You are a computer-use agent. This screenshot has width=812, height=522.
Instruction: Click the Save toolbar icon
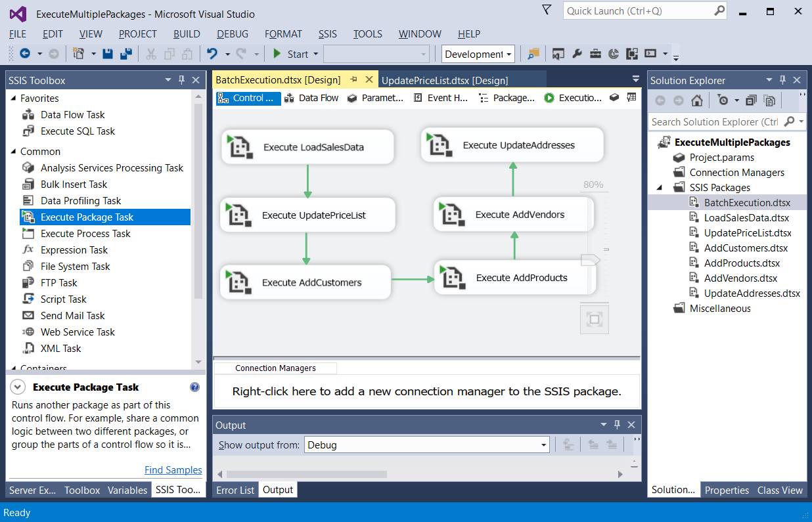pyautogui.click(x=108, y=54)
